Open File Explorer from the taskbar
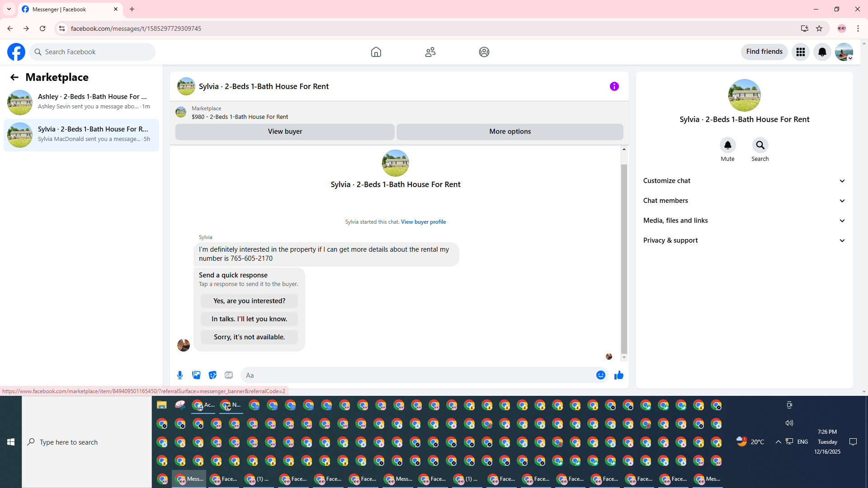Image resolution: width=868 pixels, height=488 pixels. (162, 405)
